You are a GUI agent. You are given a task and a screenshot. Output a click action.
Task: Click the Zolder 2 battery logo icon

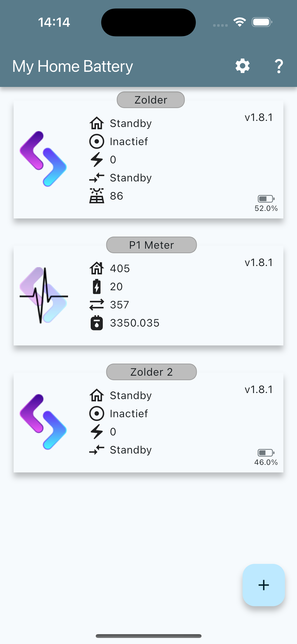[x=43, y=422]
